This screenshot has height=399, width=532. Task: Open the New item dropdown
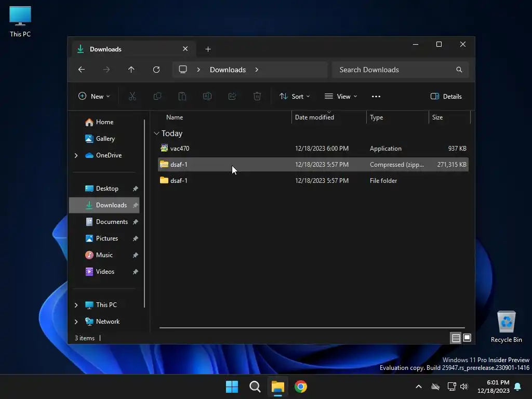[94, 96]
